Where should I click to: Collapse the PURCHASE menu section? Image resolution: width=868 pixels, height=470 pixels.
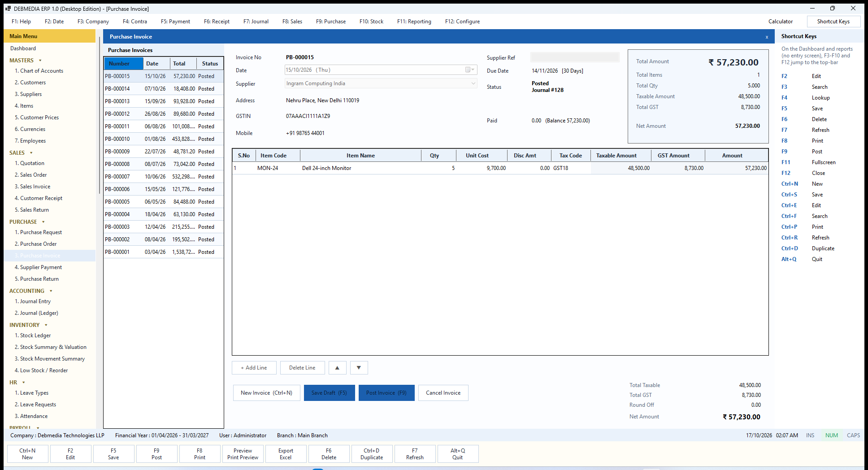[x=43, y=222]
